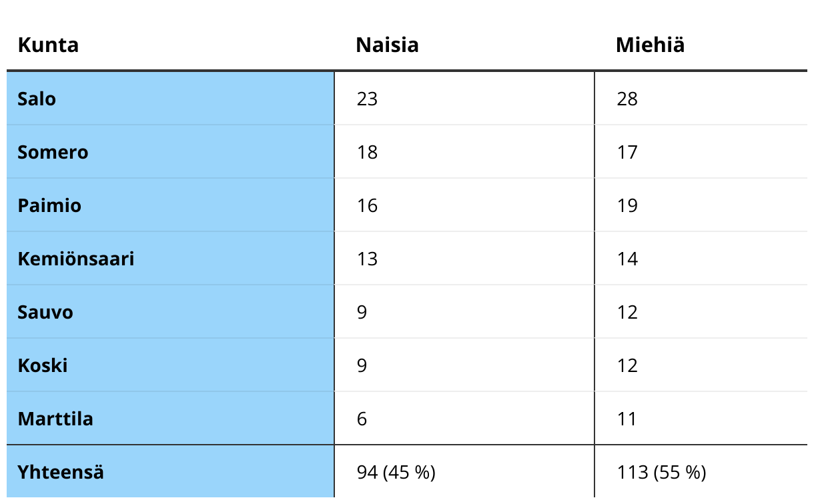Select the Marttila row label
This screenshot has height=504, width=814.
pyautogui.click(x=55, y=419)
